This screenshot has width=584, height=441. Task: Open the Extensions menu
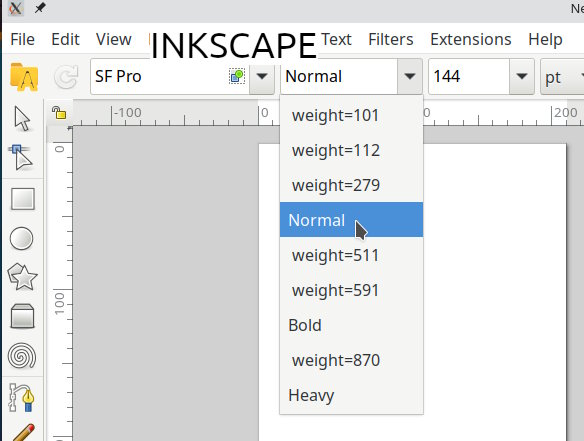click(x=471, y=39)
